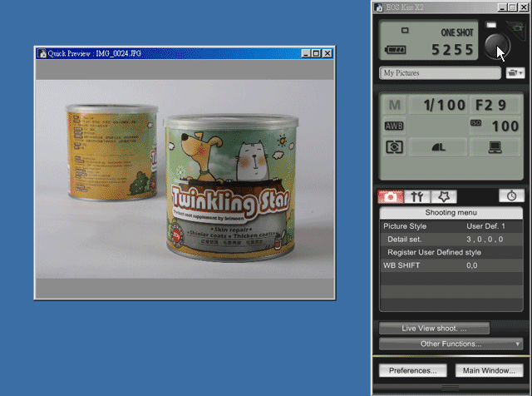Screen dimensions: 532x396
Task: Click the Shooting menu header
Action: [x=451, y=213]
